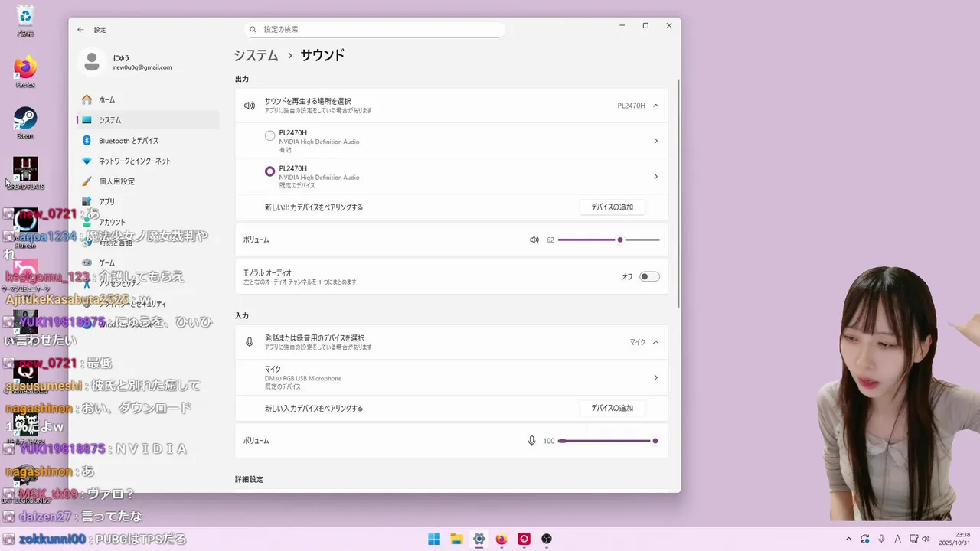980x551 pixels.
Task: Open the DREAD FLATS desktop shortcut
Action: pos(25,173)
